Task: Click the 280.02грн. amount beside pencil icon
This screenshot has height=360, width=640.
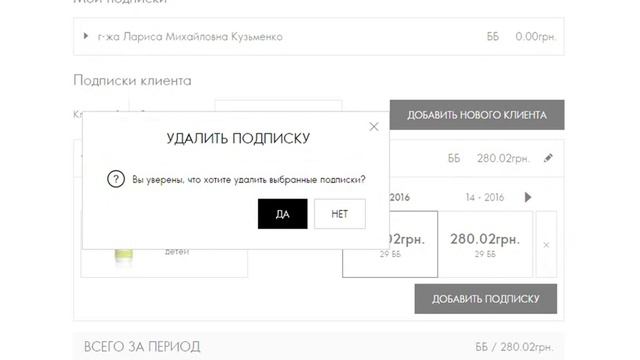Action: point(503,158)
